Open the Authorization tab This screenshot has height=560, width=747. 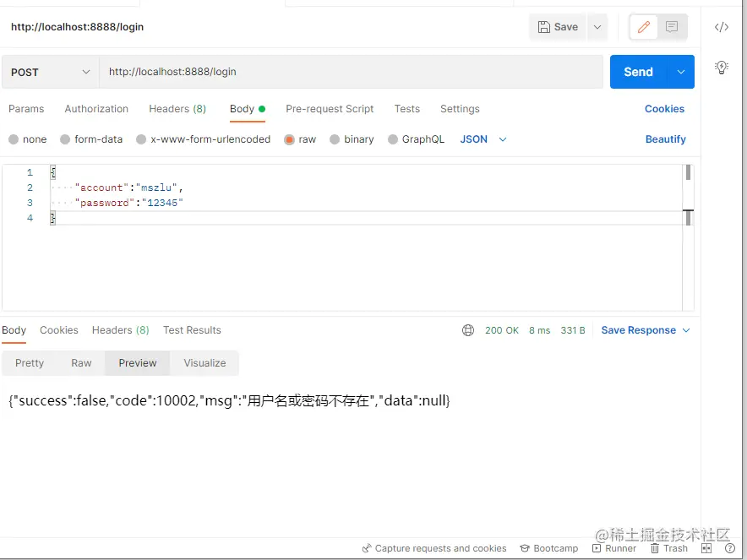pyautogui.click(x=96, y=109)
